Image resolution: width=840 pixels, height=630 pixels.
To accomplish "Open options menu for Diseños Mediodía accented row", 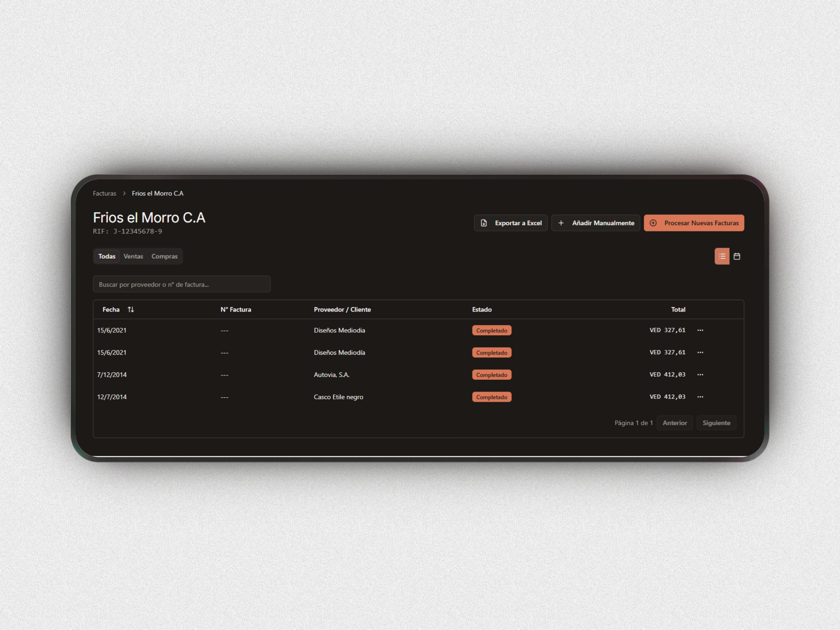I will [x=700, y=353].
